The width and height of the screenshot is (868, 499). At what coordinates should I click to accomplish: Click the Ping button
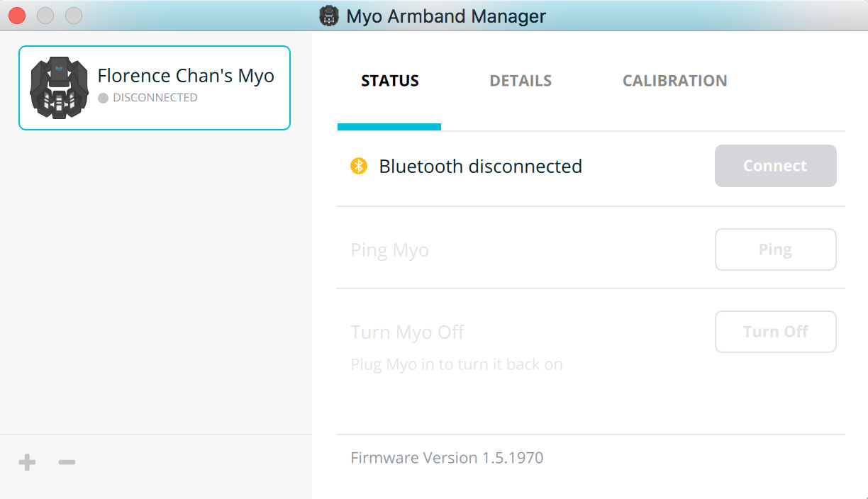click(x=776, y=250)
